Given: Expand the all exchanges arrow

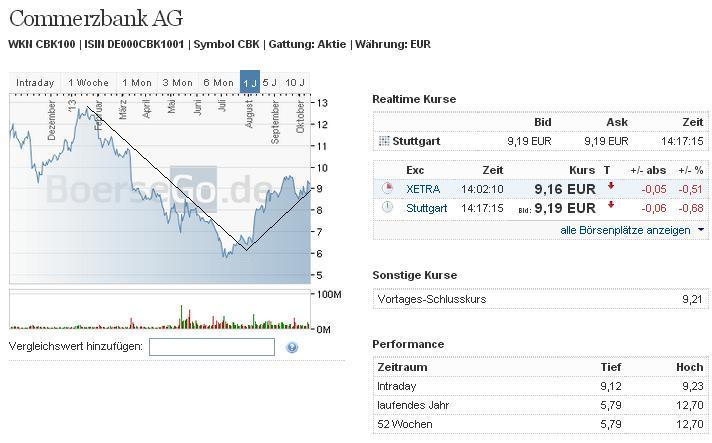Looking at the screenshot, I should click(701, 230).
